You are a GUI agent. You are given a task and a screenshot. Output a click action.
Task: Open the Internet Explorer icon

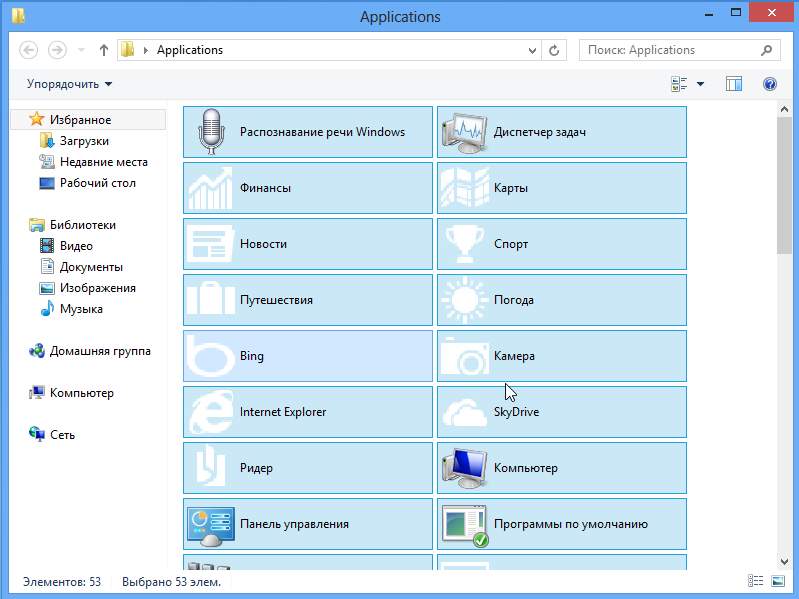point(210,412)
